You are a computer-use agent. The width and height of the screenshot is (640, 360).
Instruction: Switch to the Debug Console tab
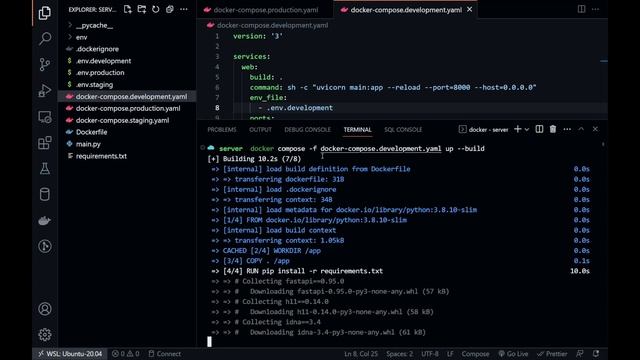(307, 130)
